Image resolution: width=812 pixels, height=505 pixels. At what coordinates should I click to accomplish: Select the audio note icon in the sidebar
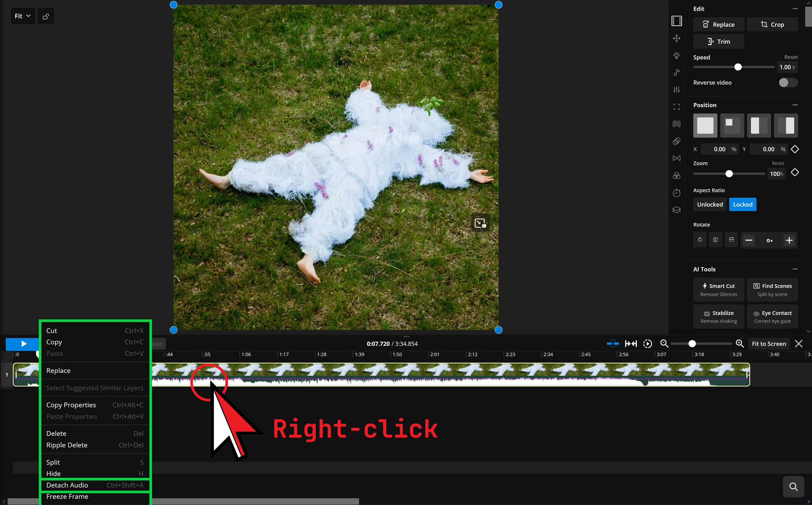click(677, 72)
